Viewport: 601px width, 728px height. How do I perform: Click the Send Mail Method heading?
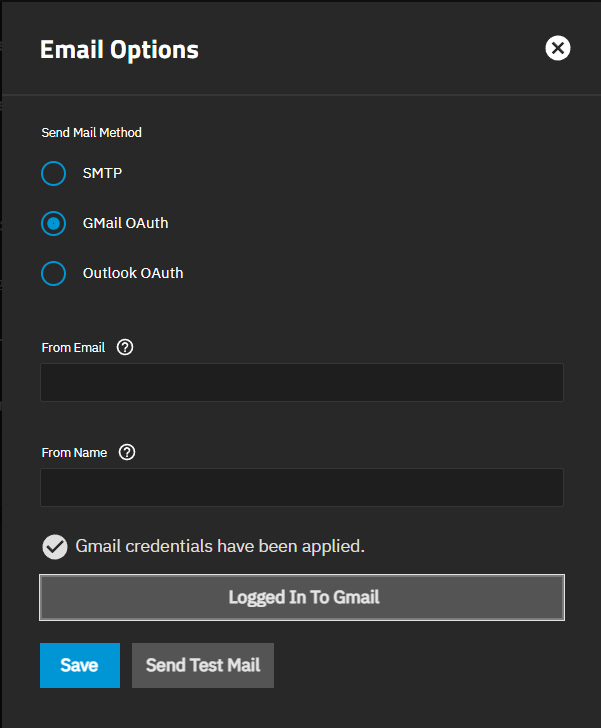91,132
